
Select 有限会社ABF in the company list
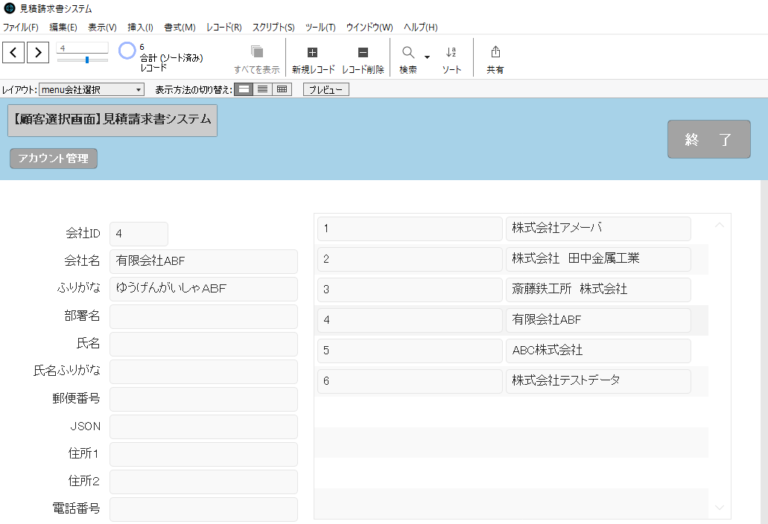[x=598, y=320]
